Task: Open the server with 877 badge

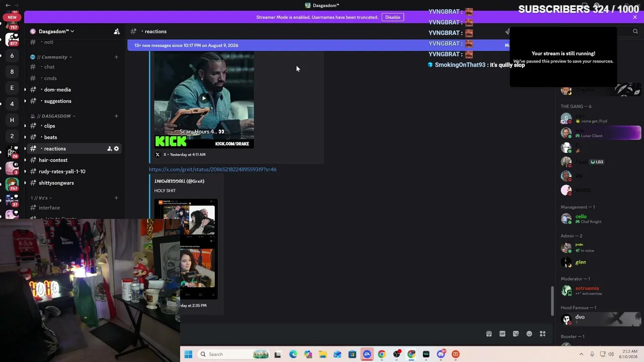Action: (x=12, y=40)
